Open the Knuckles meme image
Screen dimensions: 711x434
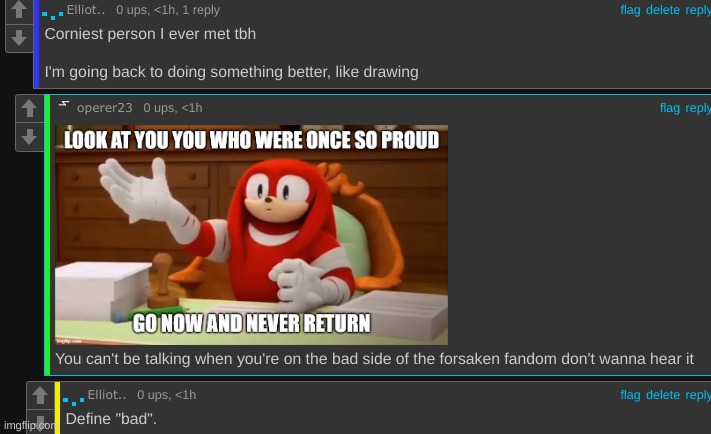[x=251, y=235]
